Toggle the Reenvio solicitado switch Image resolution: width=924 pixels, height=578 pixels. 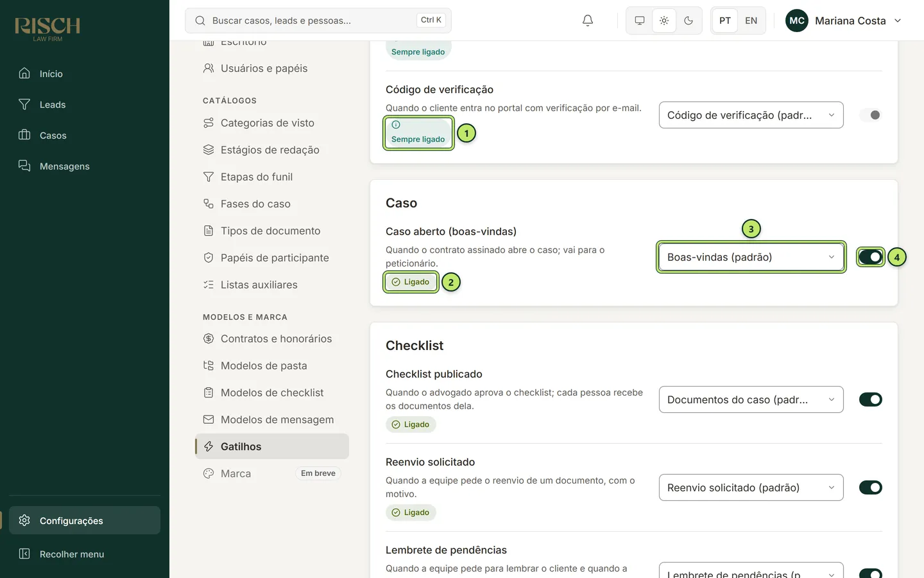click(871, 487)
